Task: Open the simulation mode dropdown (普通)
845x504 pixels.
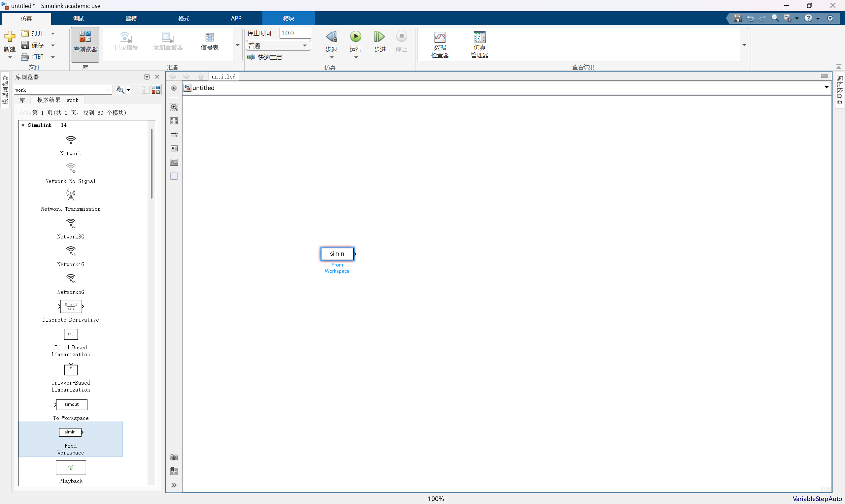Action: click(x=278, y=46)
